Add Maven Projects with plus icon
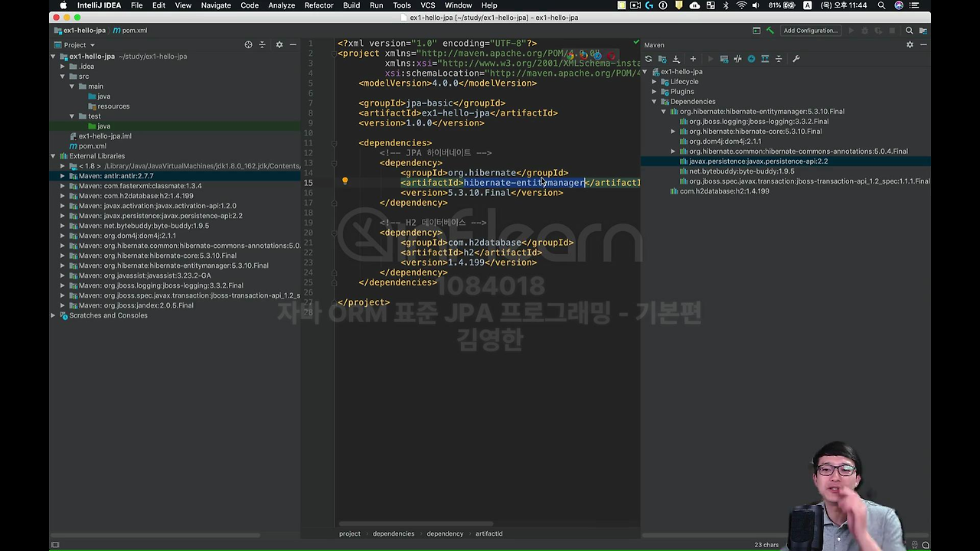Image resolution: width=980 pixels, height=551 pixels. coord(693,59)
